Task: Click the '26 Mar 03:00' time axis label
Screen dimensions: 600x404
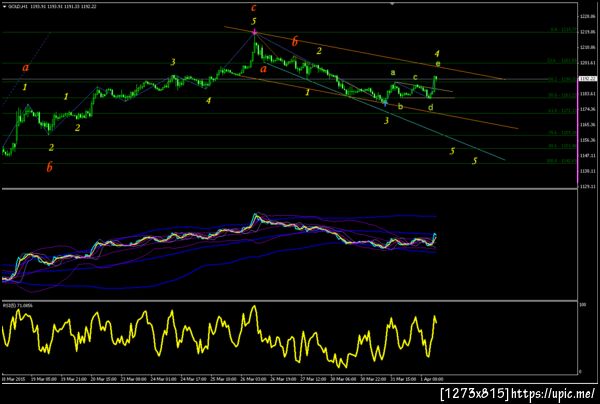Action: pyautogui.click(x=253, y=379)
